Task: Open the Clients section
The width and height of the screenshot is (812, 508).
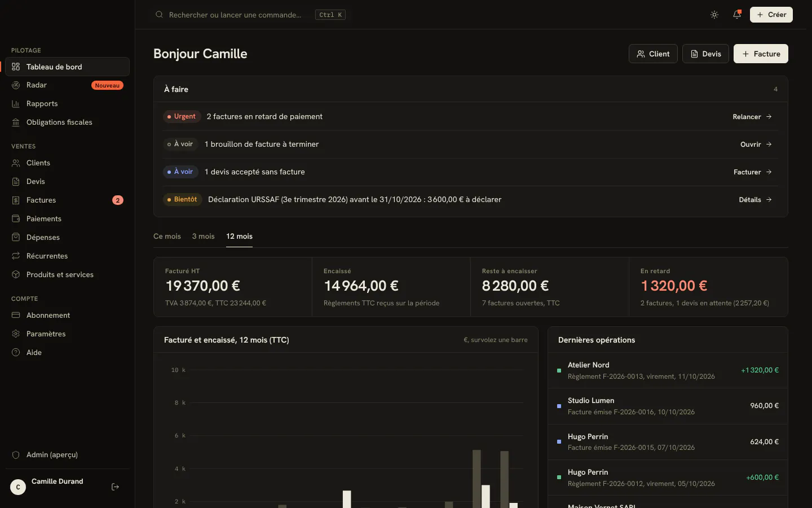Action: coord(68,163)
